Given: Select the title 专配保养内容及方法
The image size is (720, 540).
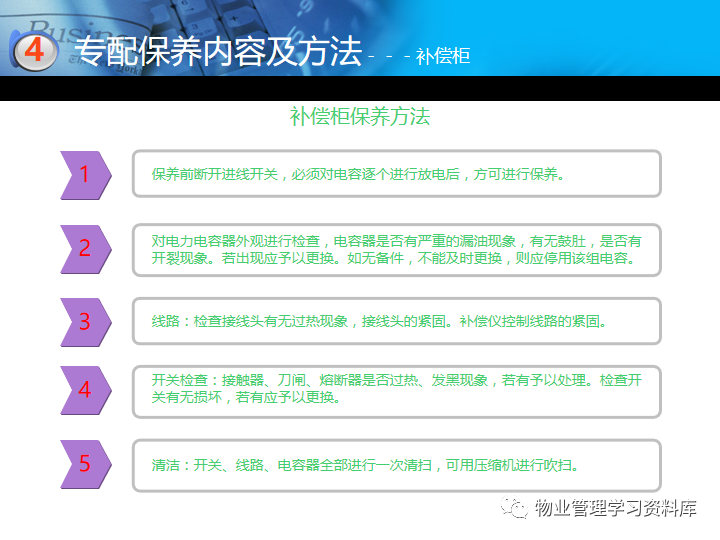Looking at the screenshot, I should click(x=218, y=51).
